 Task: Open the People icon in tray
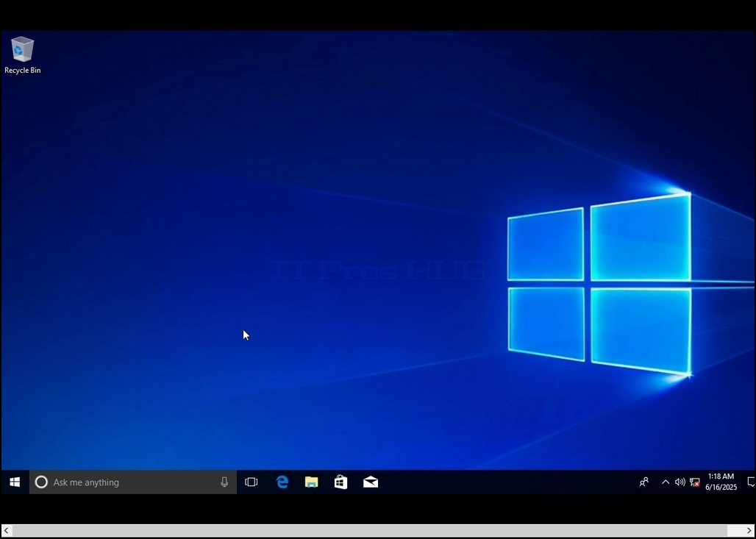643,482
